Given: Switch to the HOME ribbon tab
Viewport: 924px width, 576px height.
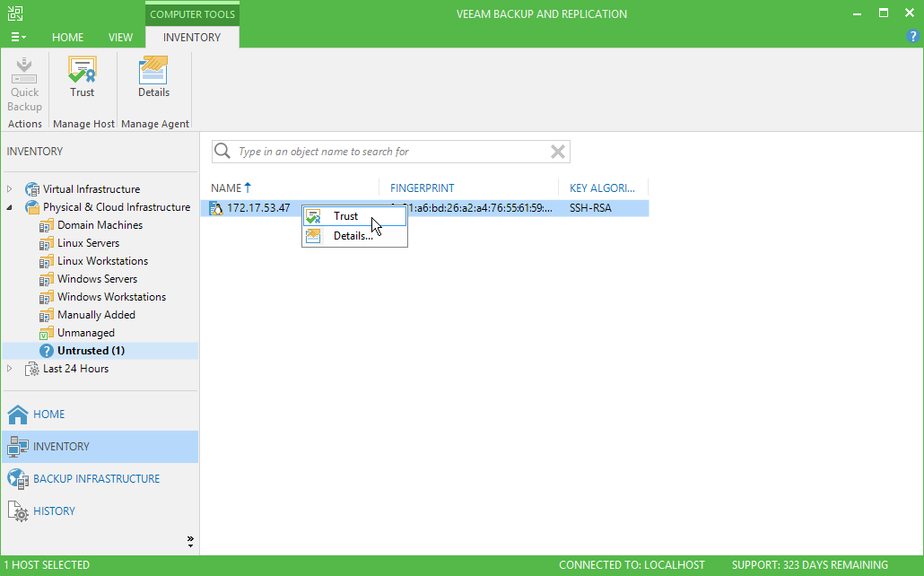Looking at the screenshot, I should coord(68,37).
